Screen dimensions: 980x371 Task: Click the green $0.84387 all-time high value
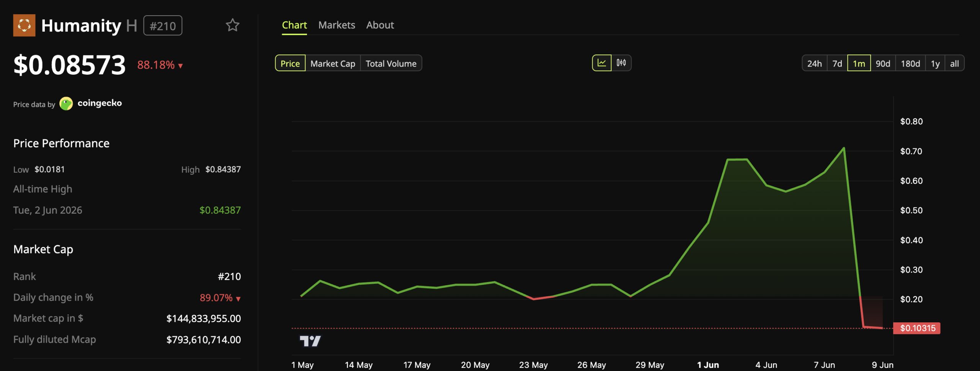[x=220, y=210]
